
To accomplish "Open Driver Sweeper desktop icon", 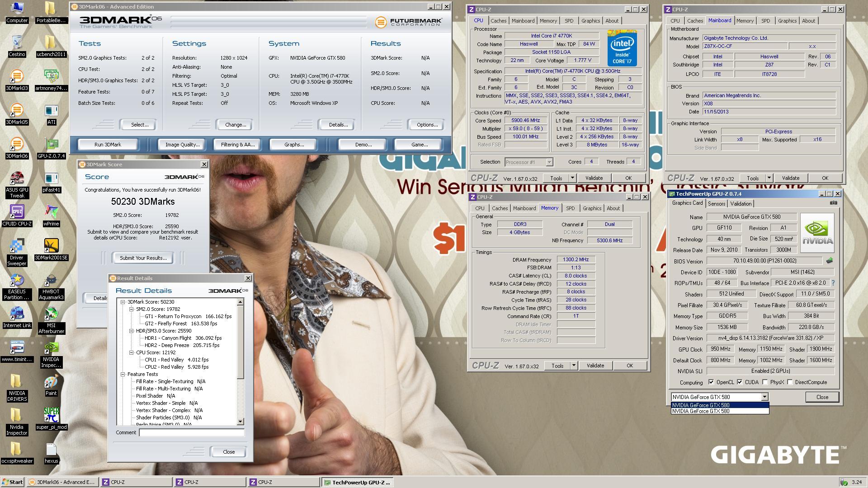I will [x=17, y=253].
